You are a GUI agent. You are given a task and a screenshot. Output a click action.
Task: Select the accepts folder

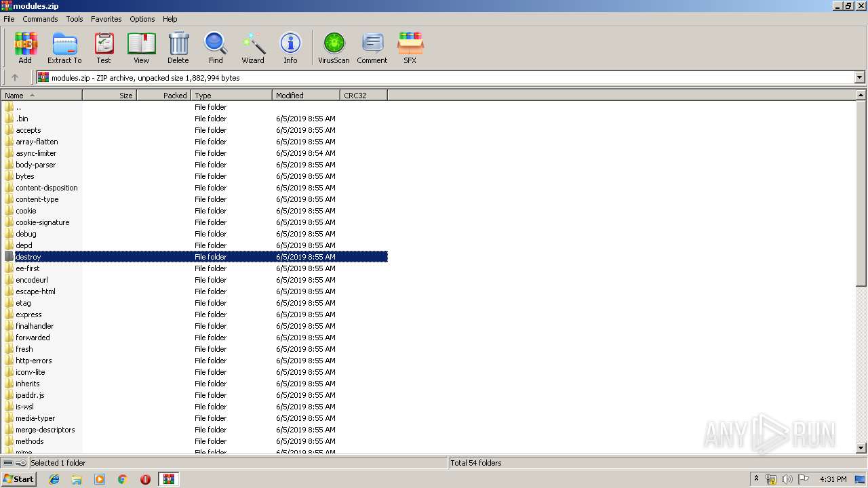(x=195, y=130)
